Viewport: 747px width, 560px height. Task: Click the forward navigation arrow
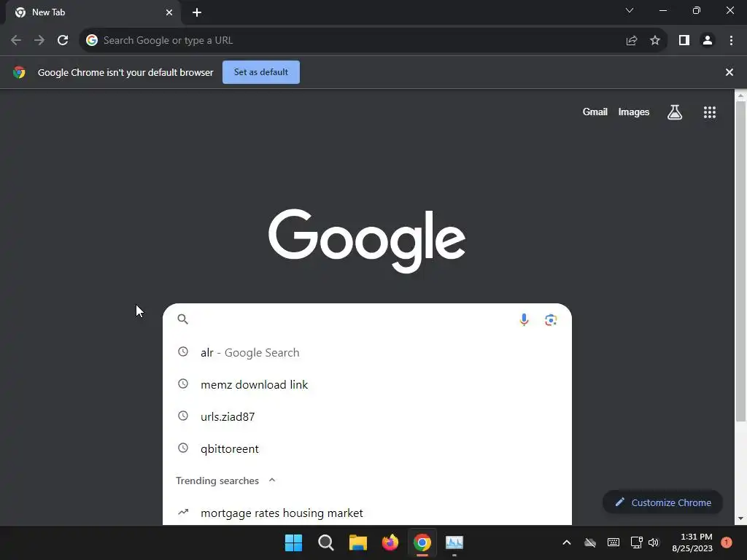point(39,41)
